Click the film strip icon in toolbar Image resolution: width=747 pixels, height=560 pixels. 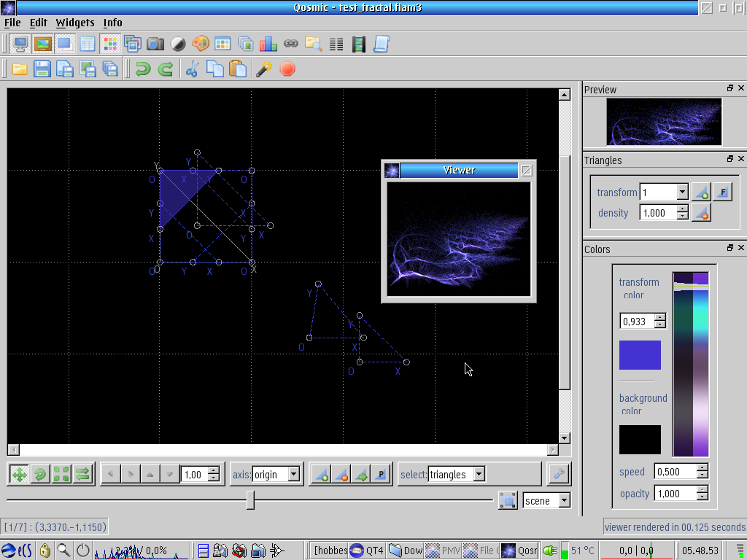[x=357, y=44]
